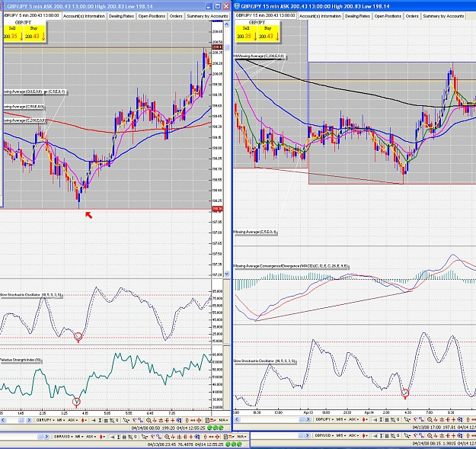Click the first green status icon in 5 min status bar
Screen dimensions: 476x449
(209, 428)
